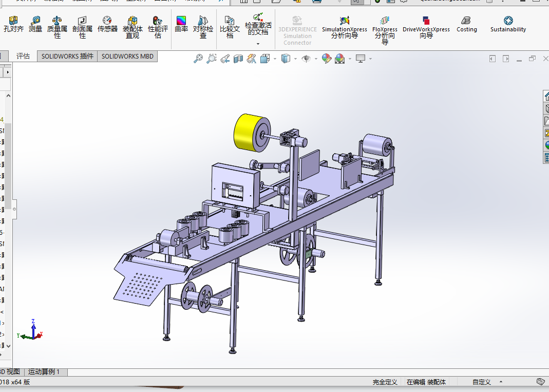Open the 运动算例 1 tab

(x=44, y=372)
